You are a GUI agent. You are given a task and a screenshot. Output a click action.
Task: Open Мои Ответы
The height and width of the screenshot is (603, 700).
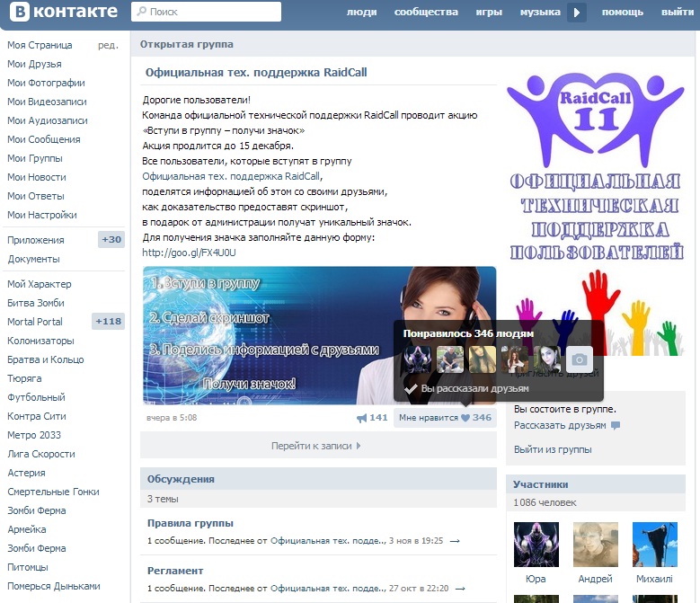(36, 196)
